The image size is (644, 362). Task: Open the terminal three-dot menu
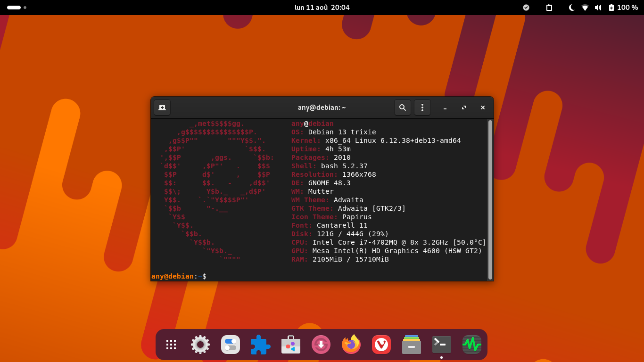point(422,107)
